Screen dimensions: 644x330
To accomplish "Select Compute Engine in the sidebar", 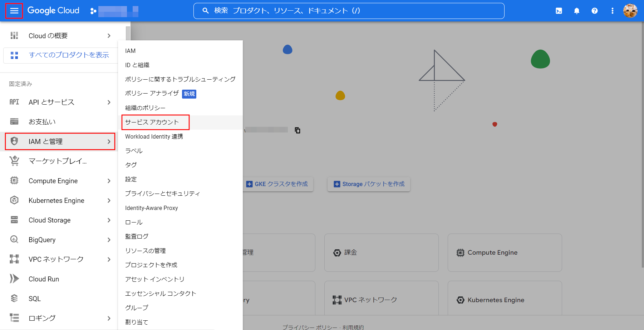I will [53, 181].
